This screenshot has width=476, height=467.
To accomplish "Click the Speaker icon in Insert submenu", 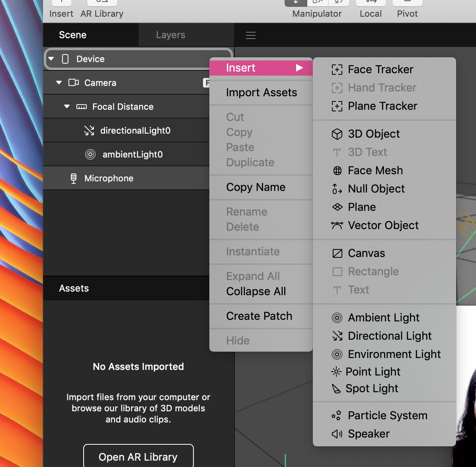I will tap(337, 434).
